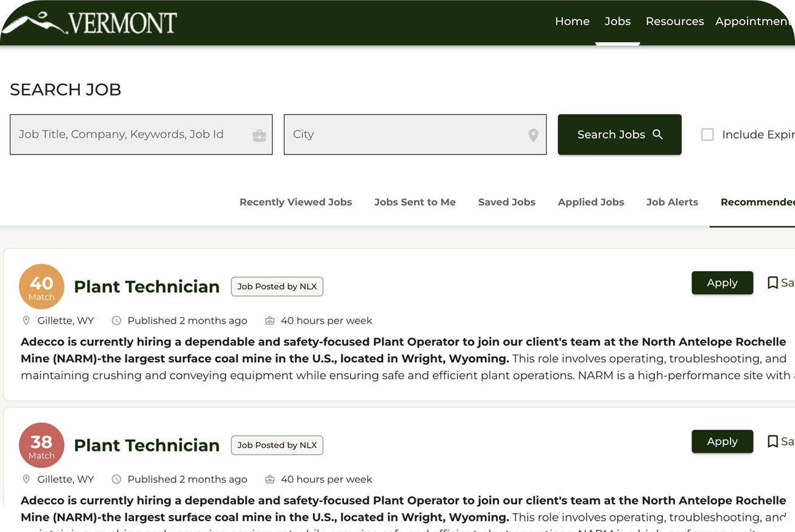Click magnifier icon in Search Jobs button
Screen dimensions: 795x532
(x=657, y=135)
